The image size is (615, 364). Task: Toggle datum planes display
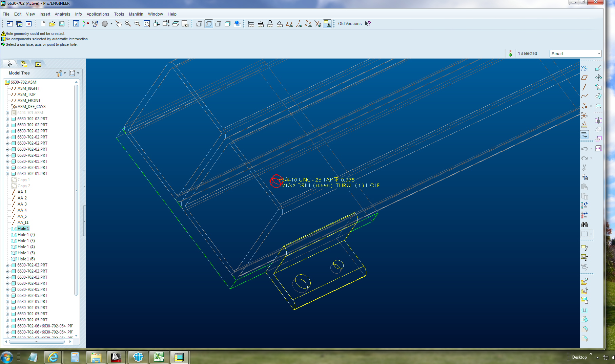(x=289, y=24)
